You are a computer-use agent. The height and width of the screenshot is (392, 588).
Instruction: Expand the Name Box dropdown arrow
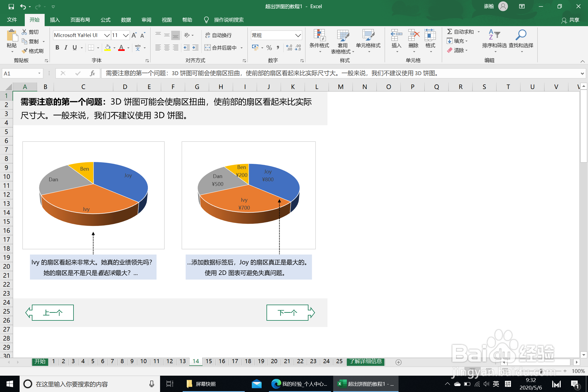(x=39, y=73)
